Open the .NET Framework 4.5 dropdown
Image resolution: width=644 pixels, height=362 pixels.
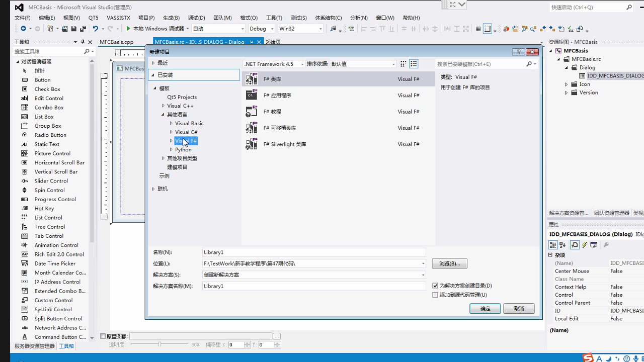click(302, 64)
